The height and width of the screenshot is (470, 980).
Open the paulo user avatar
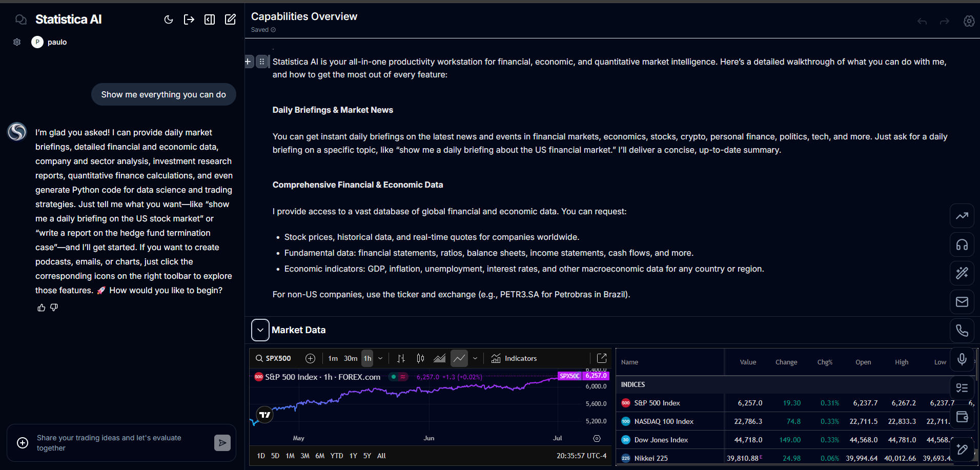[37, 42]
